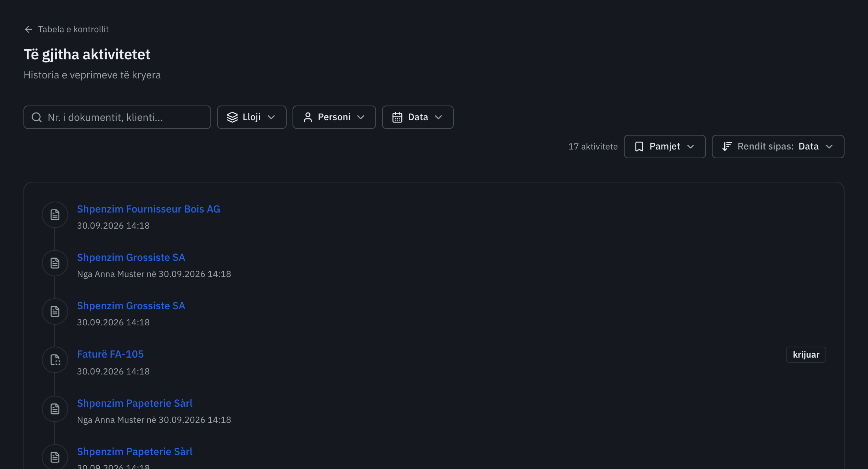
Task: Click the Lloji layers icon
Action: (x=232, y=117)
